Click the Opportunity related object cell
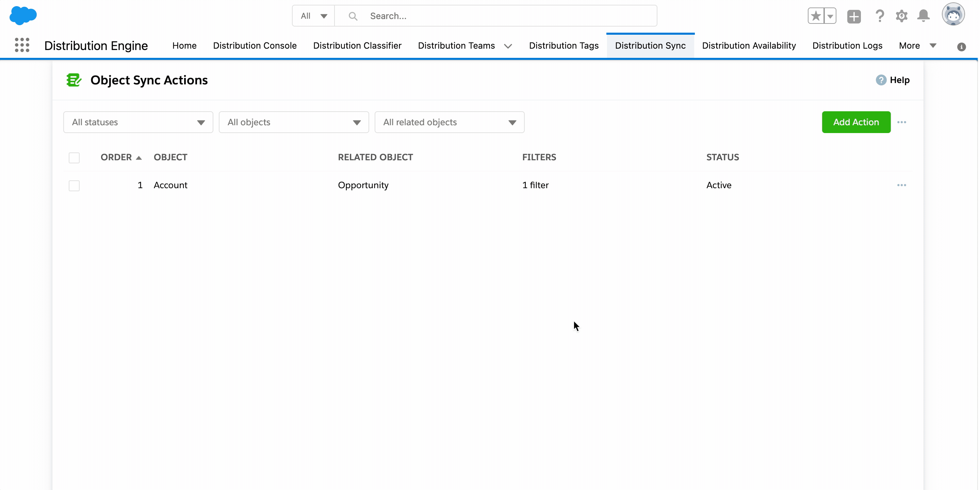This screenshot has width=980, height=490. 363,185
